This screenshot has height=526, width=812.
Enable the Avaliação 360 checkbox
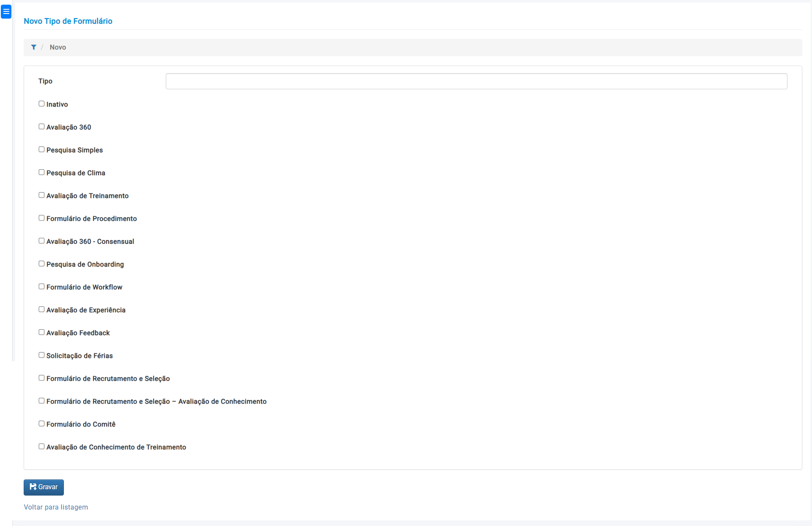[x=41, y=127]
